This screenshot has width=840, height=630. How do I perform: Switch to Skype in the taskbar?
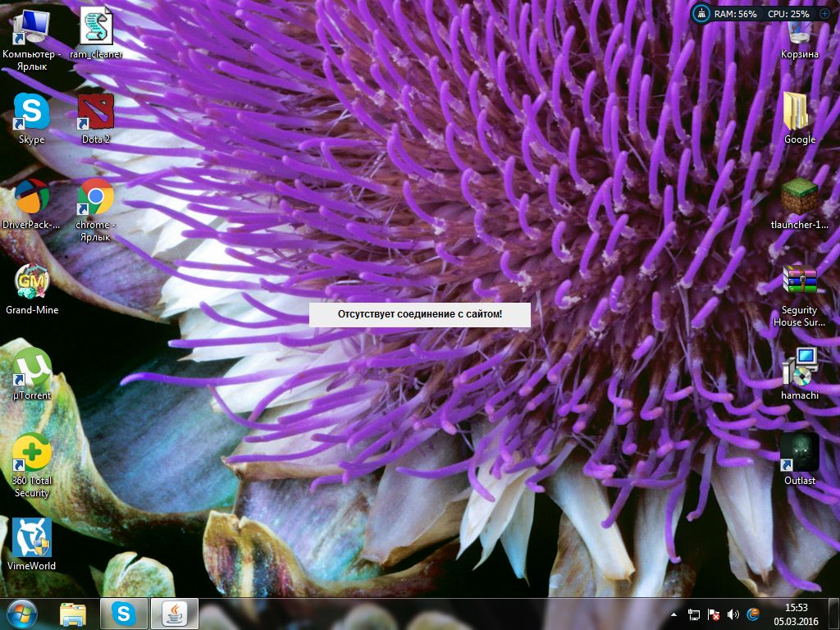(123, 614)
